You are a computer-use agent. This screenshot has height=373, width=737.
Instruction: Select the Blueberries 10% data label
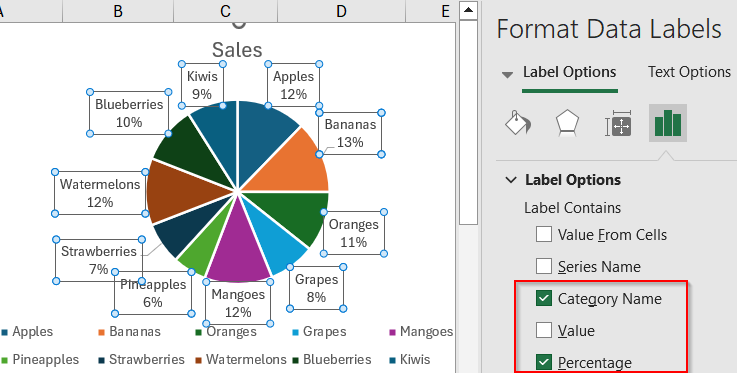point(129,113)
